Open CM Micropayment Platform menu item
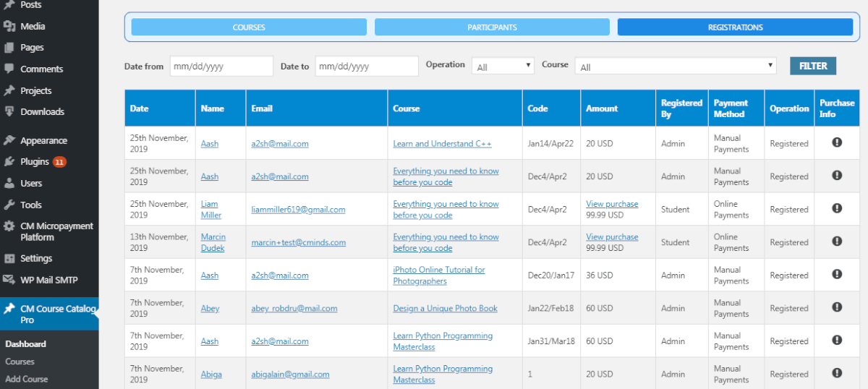 [56, 231]
